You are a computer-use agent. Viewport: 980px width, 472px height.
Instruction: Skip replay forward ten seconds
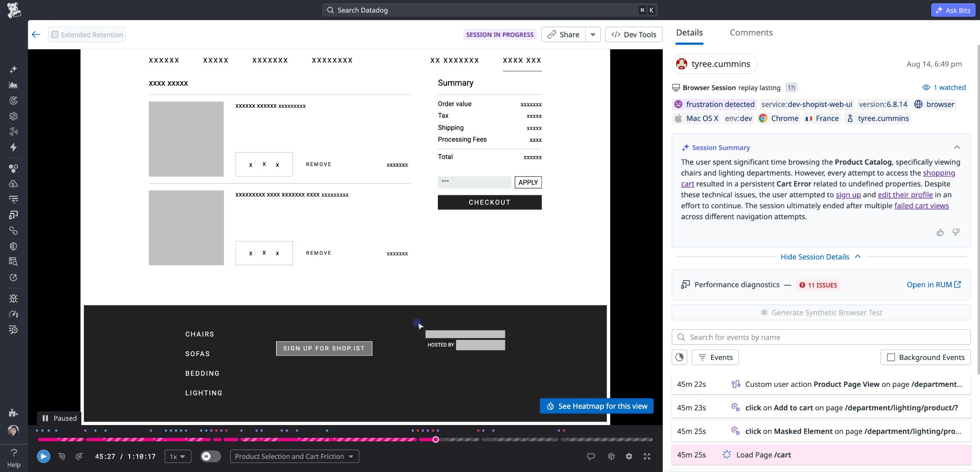(x=79, y=456)
